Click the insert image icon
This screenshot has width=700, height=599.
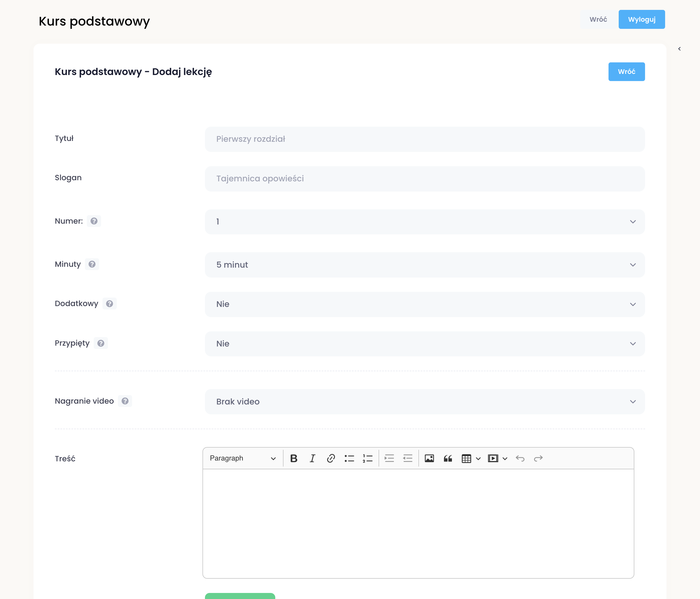[x=429, y=459]
